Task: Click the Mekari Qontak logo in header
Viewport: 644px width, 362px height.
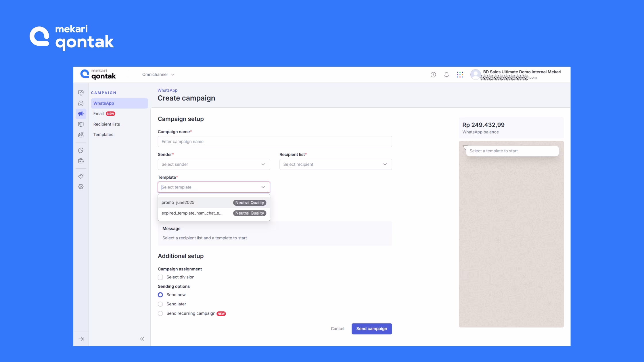Action: (98, 74)
